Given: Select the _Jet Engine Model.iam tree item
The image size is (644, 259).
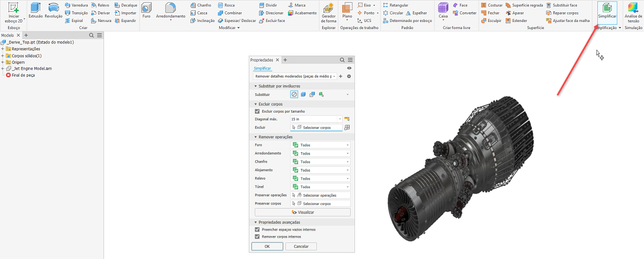Looking at the screenshot, I should pos(29,69).
